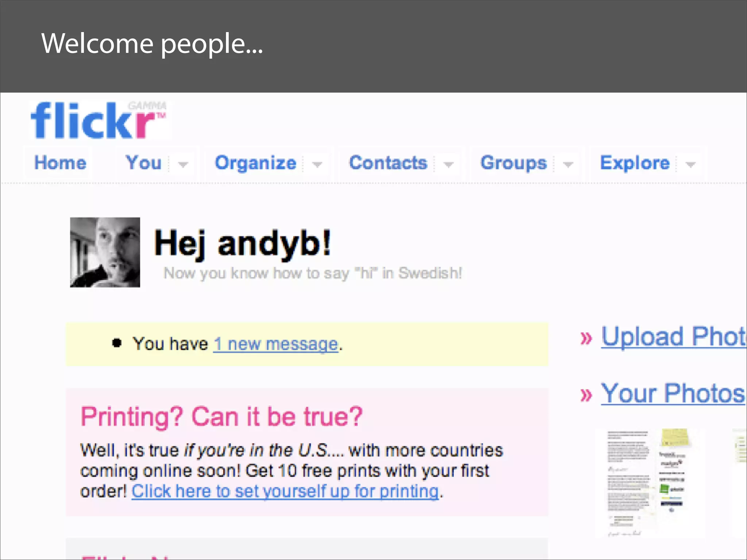Open the Groups dropdown arrow
Screen dimensions: 747x560
(x=568, y=164)
